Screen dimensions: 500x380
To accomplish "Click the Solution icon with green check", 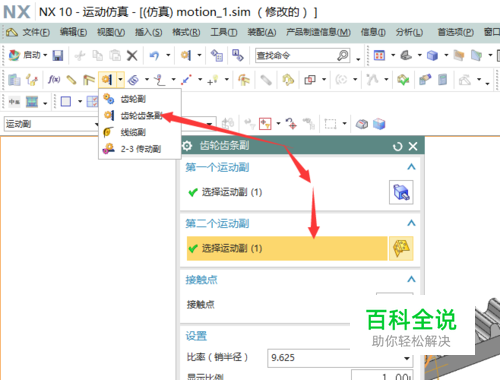I will (403, 80).
